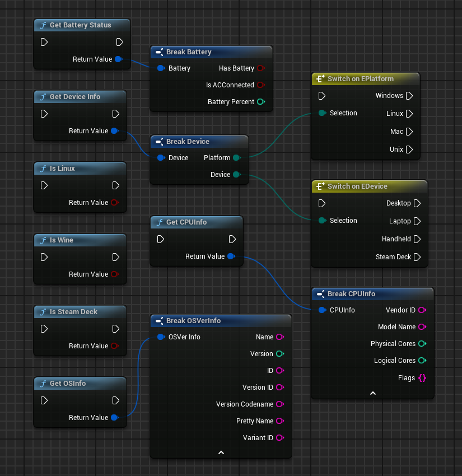
Task: Click the Version output pin on Break OSVerInfo
Action: [280, 354]
